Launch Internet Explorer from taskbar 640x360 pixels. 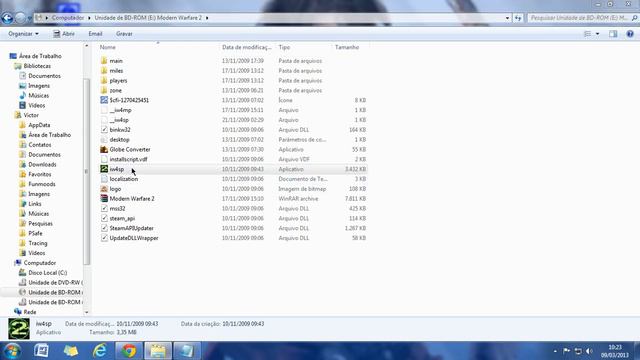coord(100,351)
